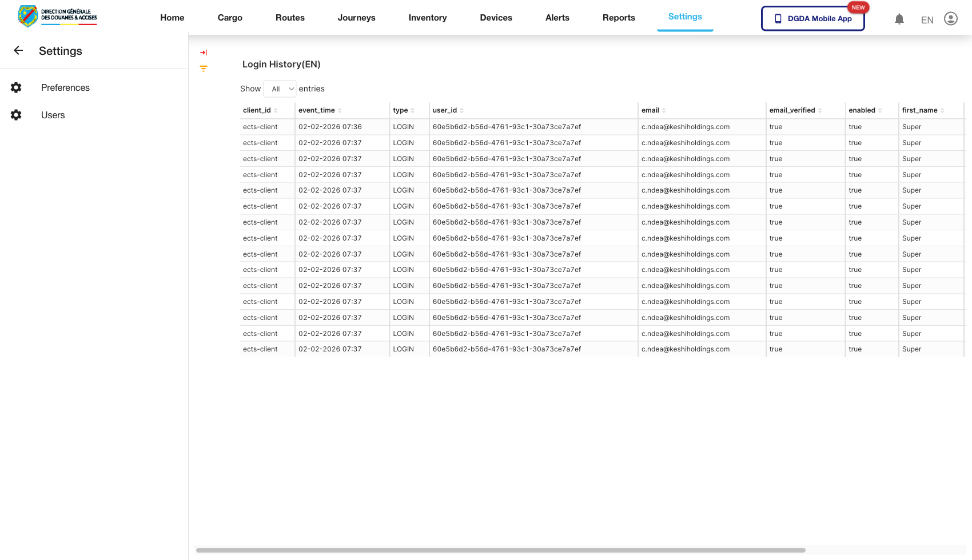This screenshot has height=560, width=972.
Task: Select the gear icon beside Preferences
Action: (15, 87)
